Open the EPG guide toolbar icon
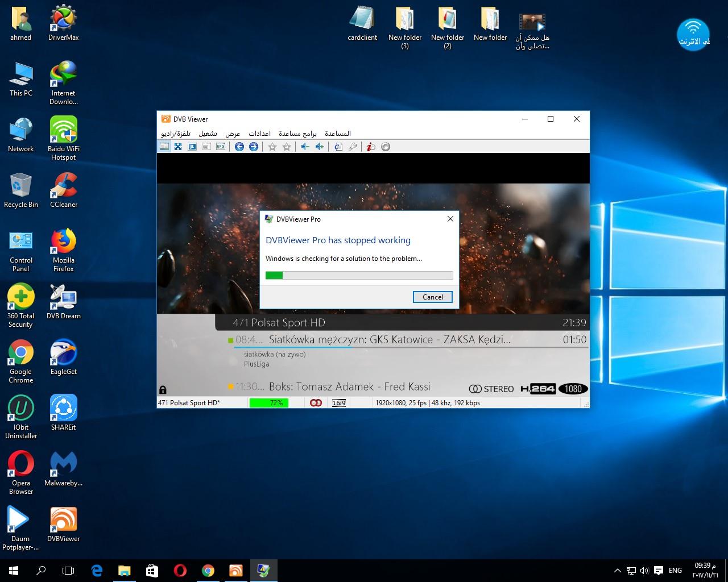This screenshot has height=582, width=728. click(x=221, y=147)
